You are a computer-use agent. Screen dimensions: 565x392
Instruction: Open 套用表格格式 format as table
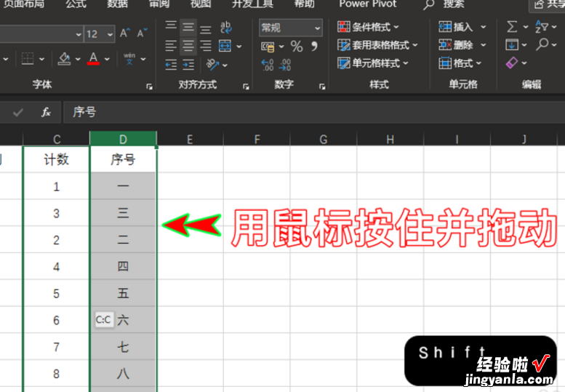pyautogui.click(x=377, y=44)
